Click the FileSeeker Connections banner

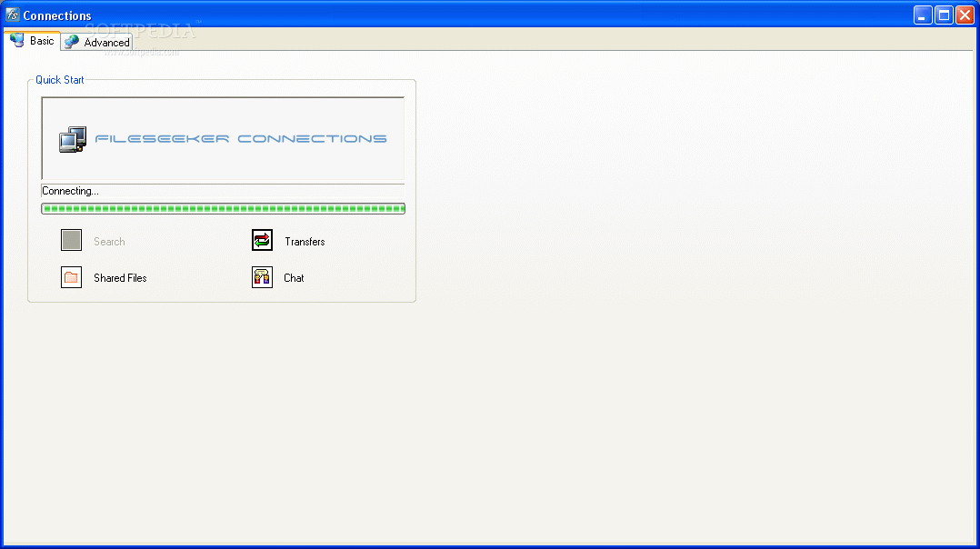coord(223,139)
